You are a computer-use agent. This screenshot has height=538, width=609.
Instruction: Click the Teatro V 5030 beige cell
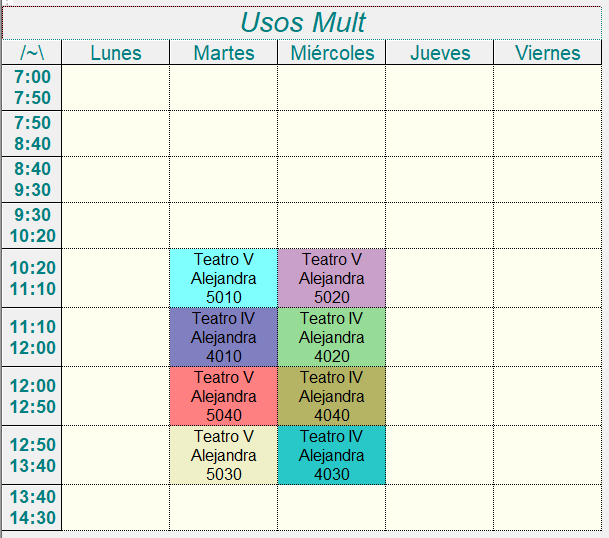224,455
